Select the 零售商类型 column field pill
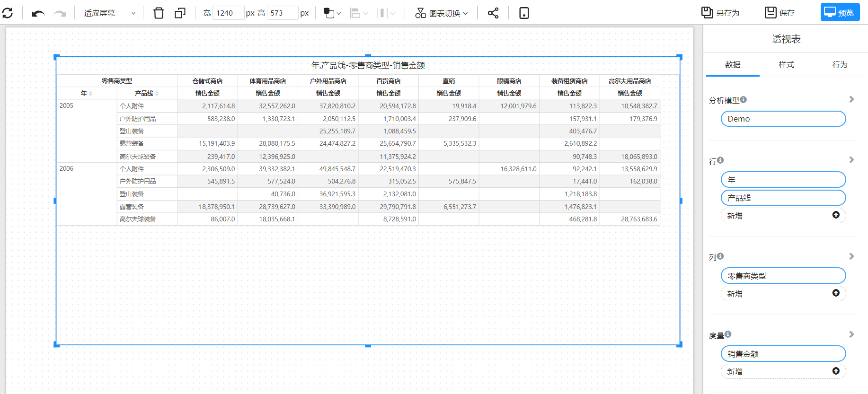Image resolution: width=868 pixels, height=394 pixels. click(x=783, y=276)
